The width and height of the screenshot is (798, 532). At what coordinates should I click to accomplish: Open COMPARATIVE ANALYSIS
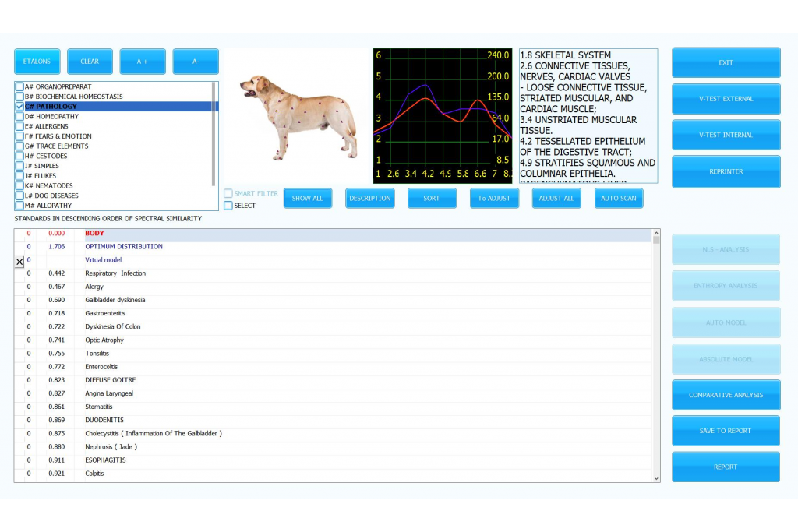726,395
